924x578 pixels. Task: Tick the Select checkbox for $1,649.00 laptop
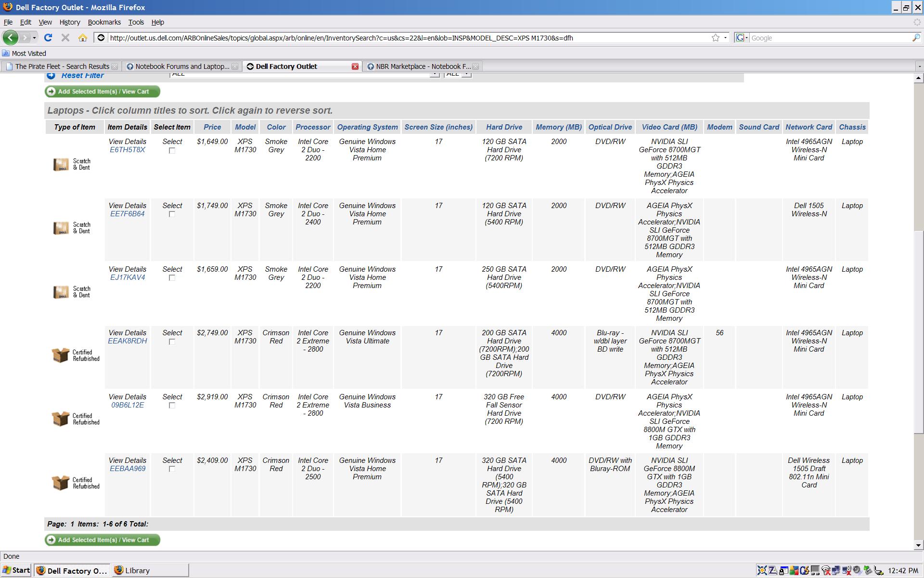[172, 151]
